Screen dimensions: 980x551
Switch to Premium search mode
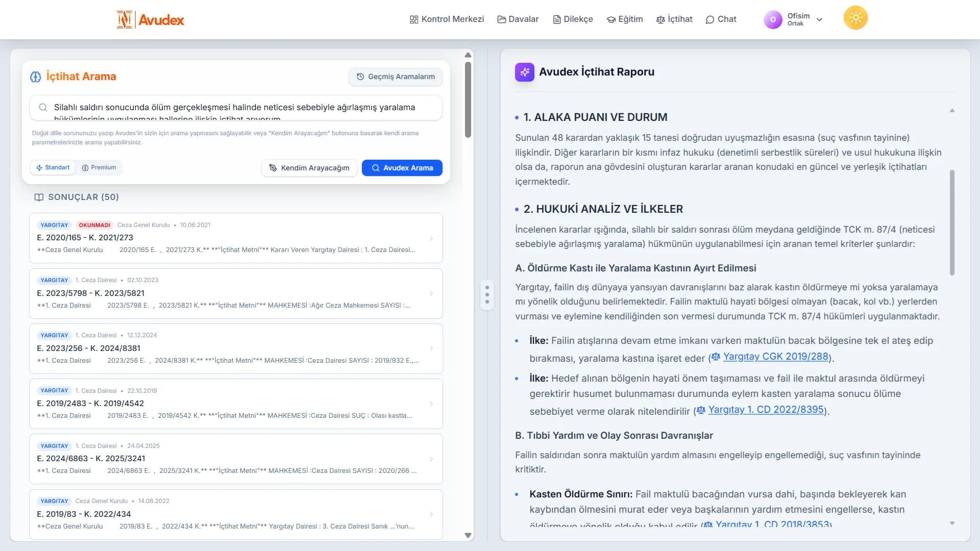pos(99,167)
